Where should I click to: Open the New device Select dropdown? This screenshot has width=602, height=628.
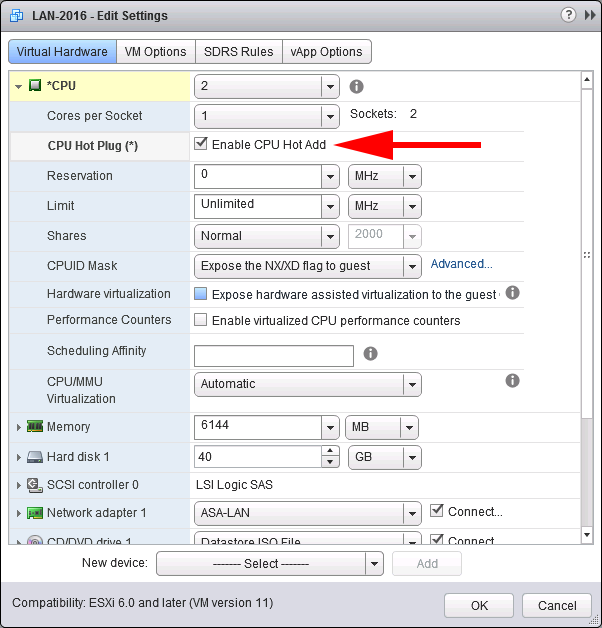(374, 564)
